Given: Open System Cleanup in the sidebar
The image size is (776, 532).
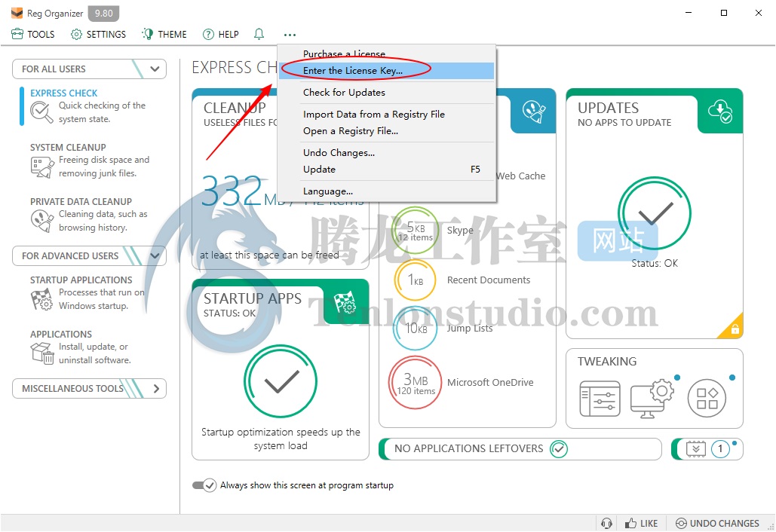Looking at the screenshot, I should pyautogui.click(x=68, y=148).
